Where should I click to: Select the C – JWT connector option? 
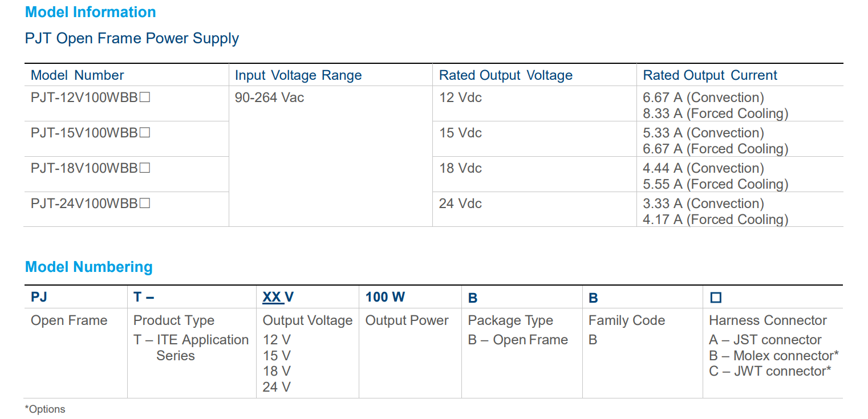[769, 371]
